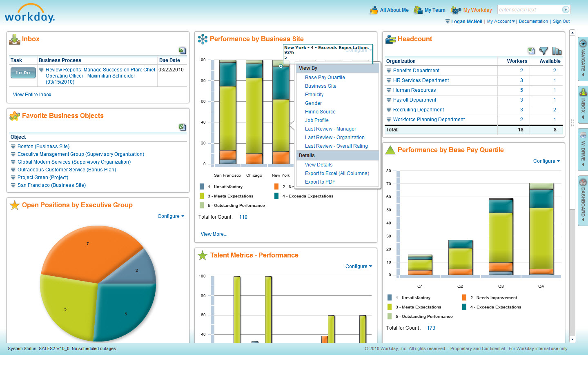Export the Headcount table to Excel
588x366 pixels.
[531, 51]
